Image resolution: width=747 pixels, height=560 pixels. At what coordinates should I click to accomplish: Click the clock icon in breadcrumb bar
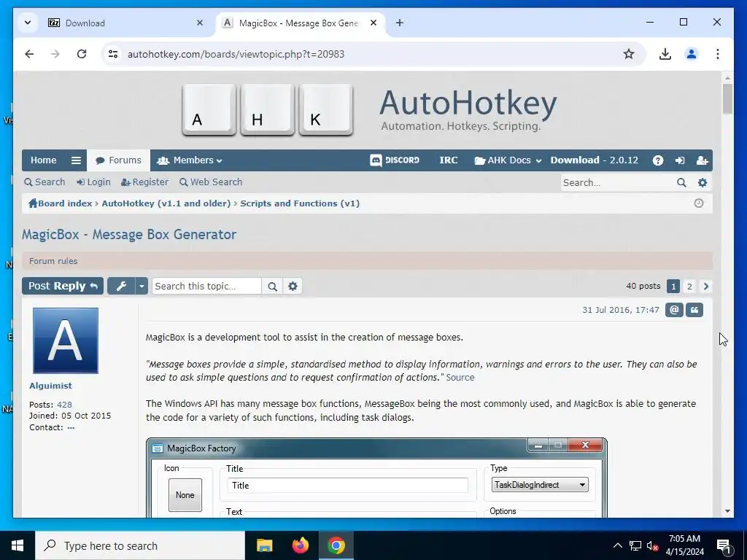[x=698, y=203]
